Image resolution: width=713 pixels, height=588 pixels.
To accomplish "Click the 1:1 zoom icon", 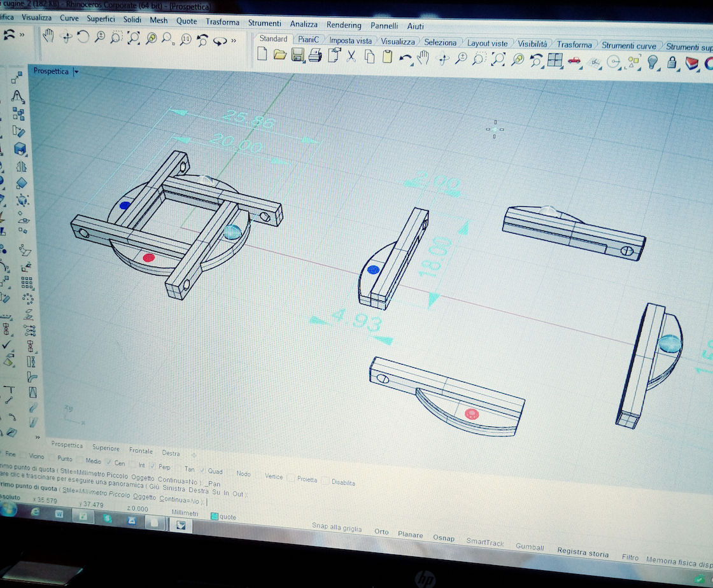I will coord(185,39).
